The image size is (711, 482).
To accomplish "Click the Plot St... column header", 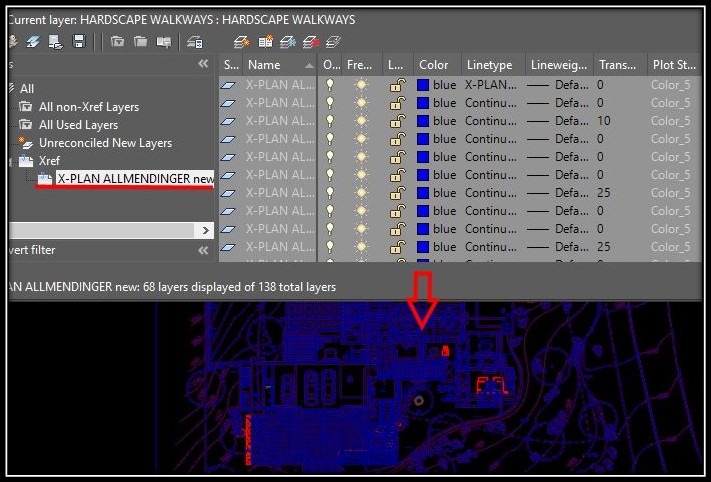I will click(x=674, y=65).
